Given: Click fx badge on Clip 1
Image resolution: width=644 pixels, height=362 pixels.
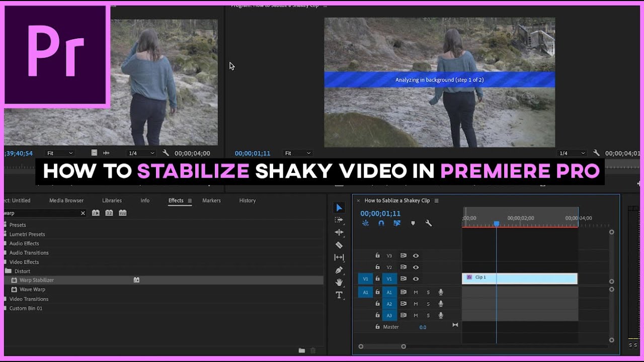Looking at the screenshot, I should tap(469, 277).
